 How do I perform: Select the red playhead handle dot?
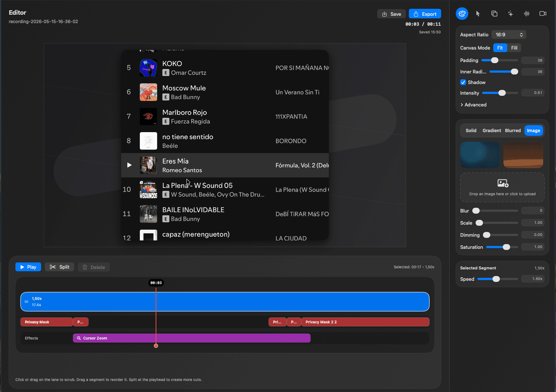pos(156,346)
